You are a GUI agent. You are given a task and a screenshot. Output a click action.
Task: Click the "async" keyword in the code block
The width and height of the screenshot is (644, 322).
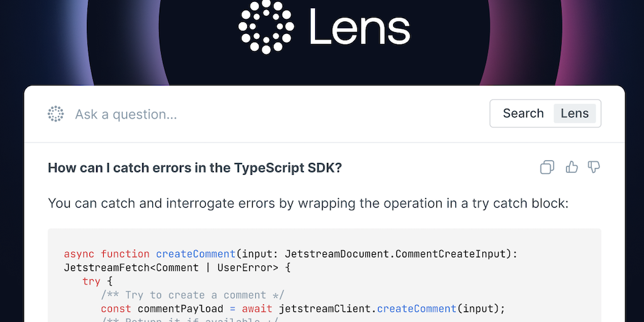point(79,254)
